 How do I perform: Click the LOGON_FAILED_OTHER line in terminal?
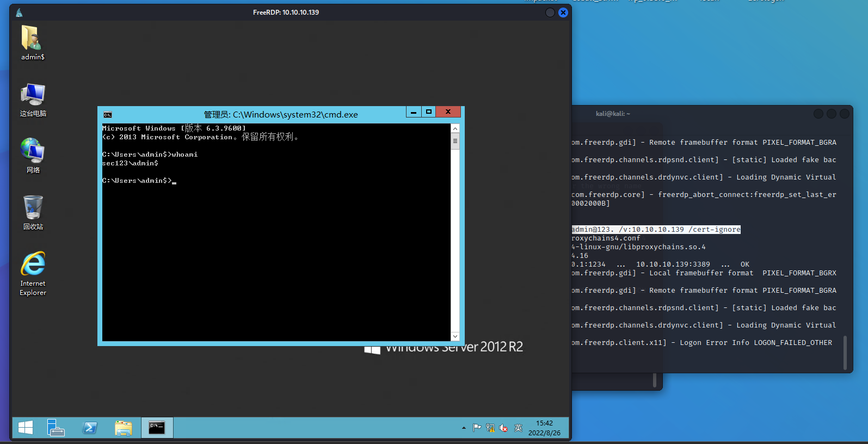tap(701, 343)
